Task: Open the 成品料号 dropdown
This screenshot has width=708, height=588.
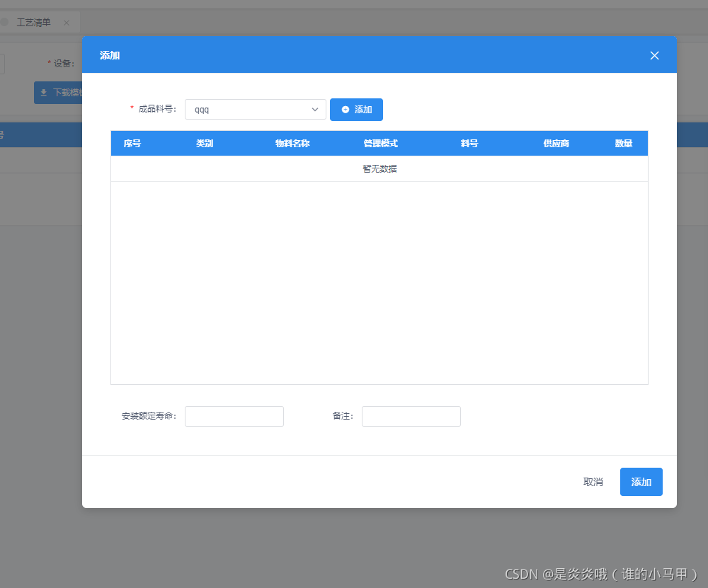Action: [255, 110]
